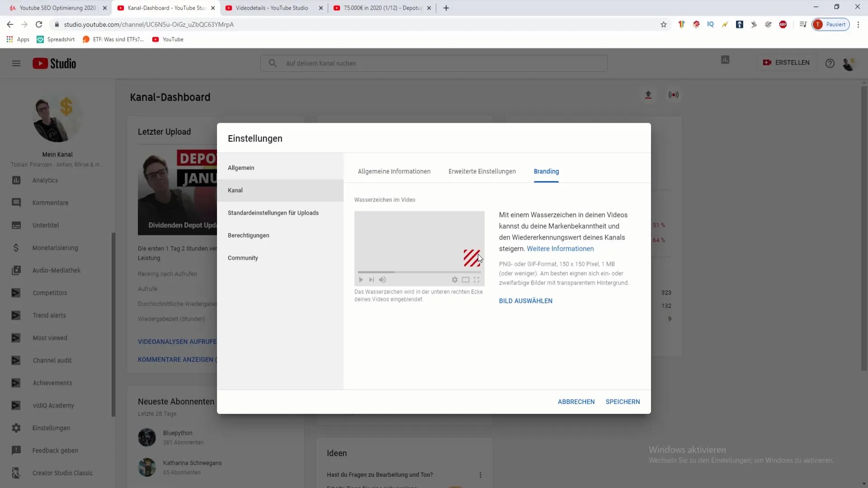Open options menu for Ideen card question
868x488 pixels.
pyautogui.click(x=480, y=475)
